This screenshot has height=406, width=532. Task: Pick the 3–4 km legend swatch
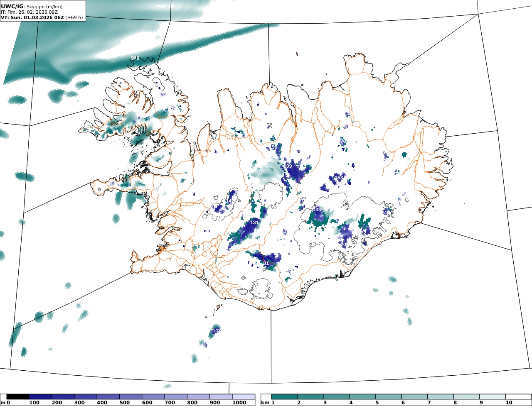tap(336, 397)
